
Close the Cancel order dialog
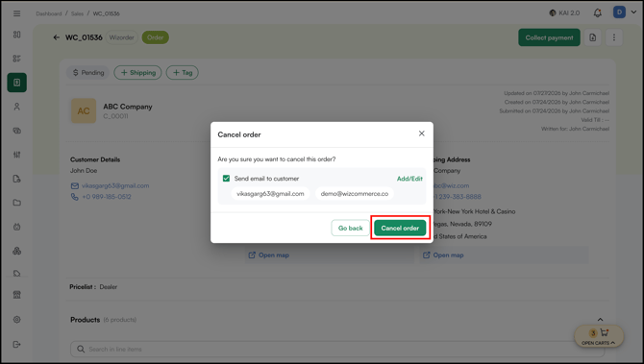pyautogui.click(x=421, y=133)
